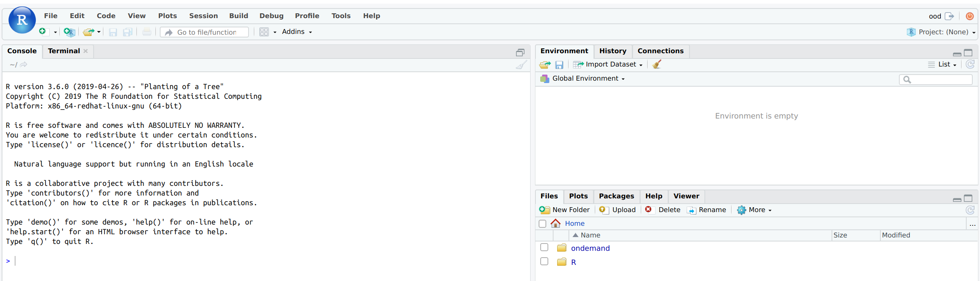Switch to the Files tab
The width and height of the screenshot is (980, 281).
(549, 196)
